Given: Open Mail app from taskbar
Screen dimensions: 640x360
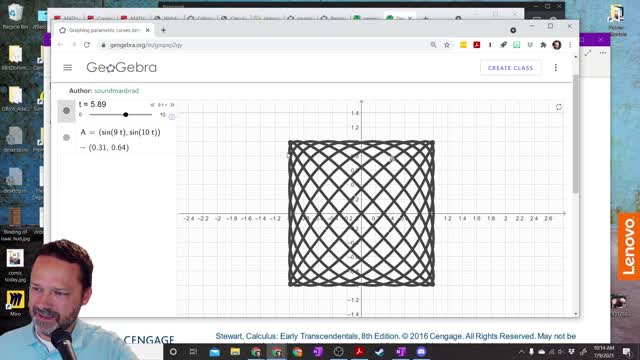Looking at the screenshot, I should pyautogui.click(x=214, y=351).
